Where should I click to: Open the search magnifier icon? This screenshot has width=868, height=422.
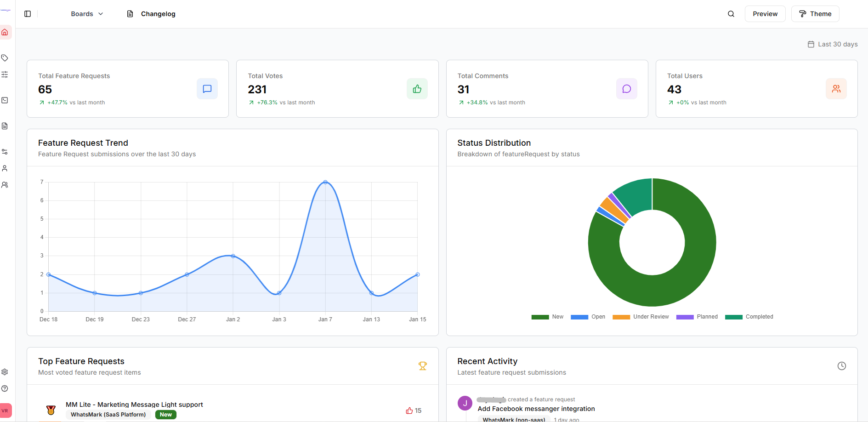pos(731,14)
